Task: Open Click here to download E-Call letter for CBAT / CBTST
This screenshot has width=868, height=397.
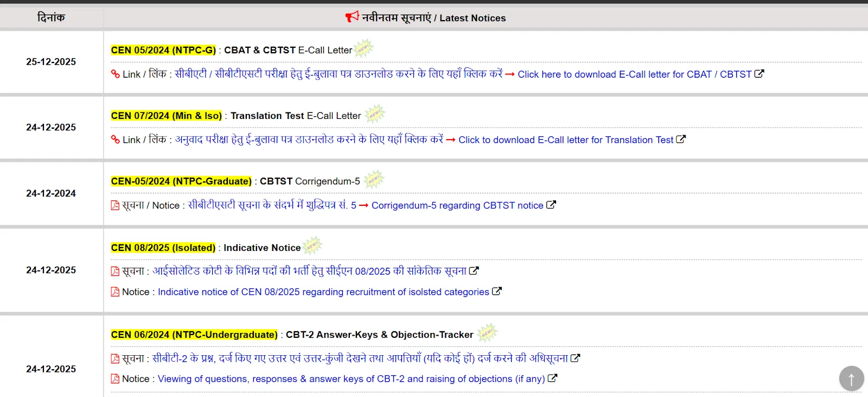Action: [x=635, y=74]
